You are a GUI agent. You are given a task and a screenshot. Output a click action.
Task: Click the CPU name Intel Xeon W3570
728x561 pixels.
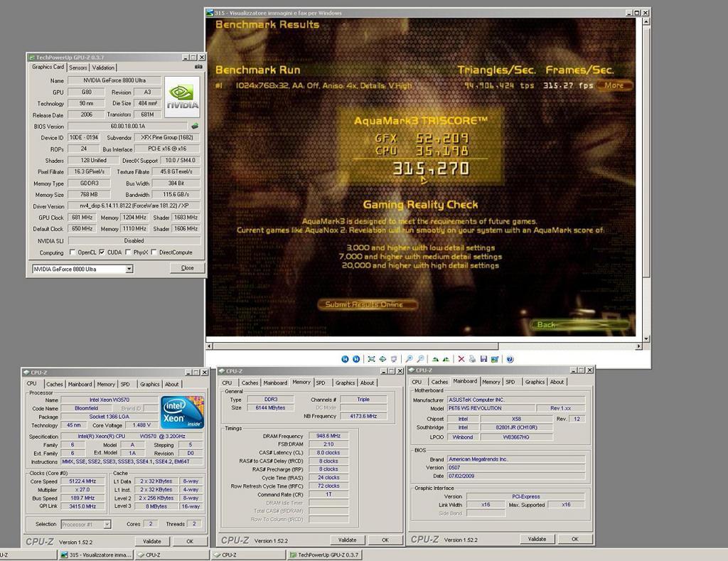point(109,400)
